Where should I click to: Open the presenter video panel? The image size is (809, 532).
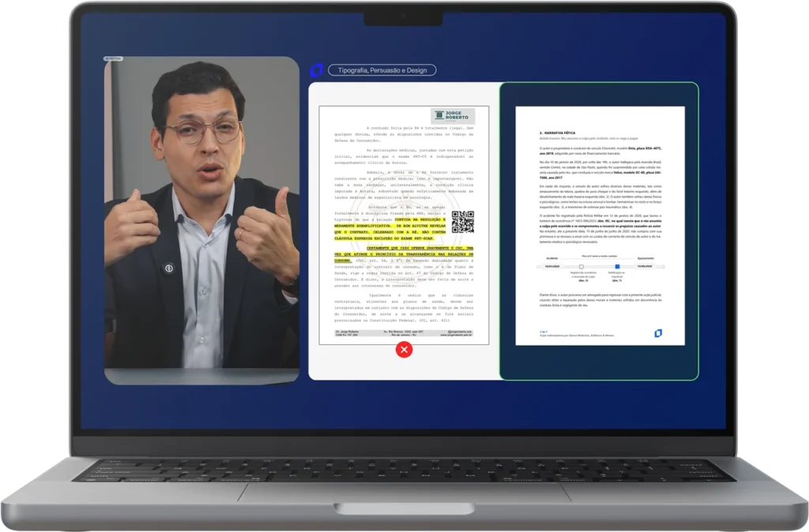tap(201, 221)
